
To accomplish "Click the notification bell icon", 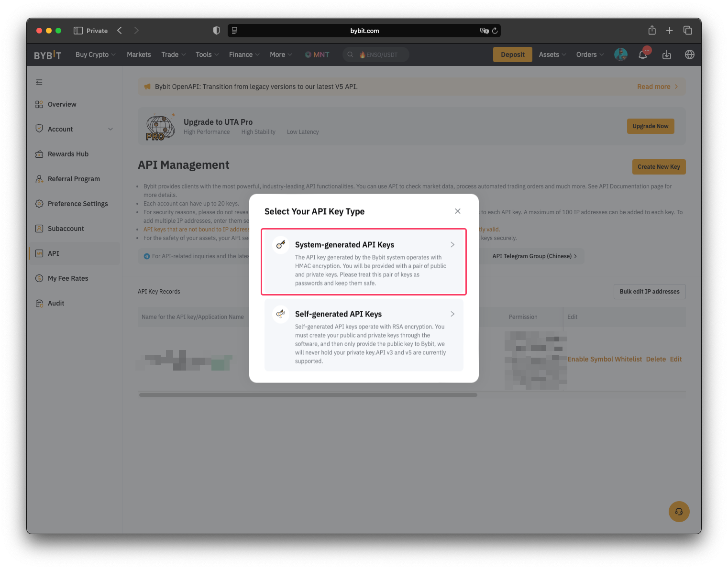I will [643, 55].
